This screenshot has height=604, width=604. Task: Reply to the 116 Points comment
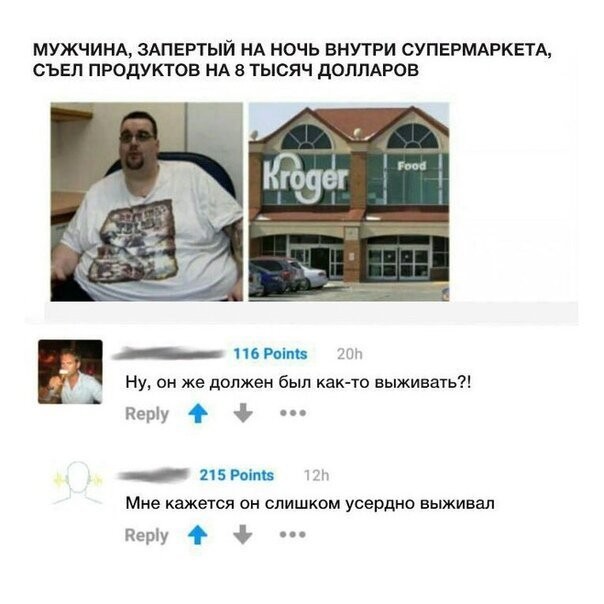(147, 414)
